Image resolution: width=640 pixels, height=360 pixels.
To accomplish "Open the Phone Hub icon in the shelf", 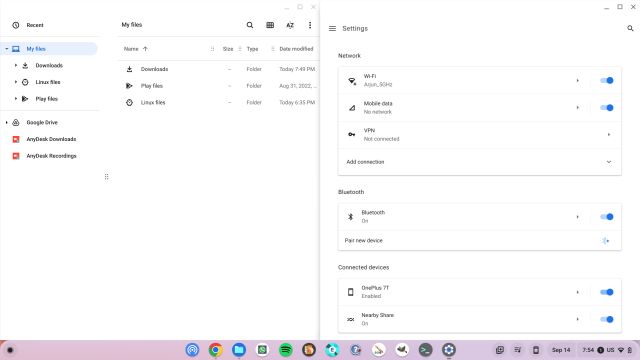I will point(536,350).
